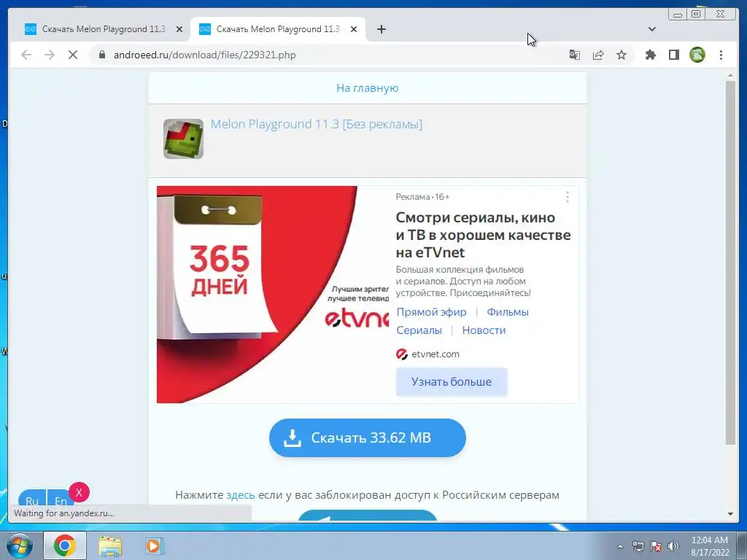Open the Windows Start button
The width and height of the screenshot is (747, 560).
tap(20, 545)
